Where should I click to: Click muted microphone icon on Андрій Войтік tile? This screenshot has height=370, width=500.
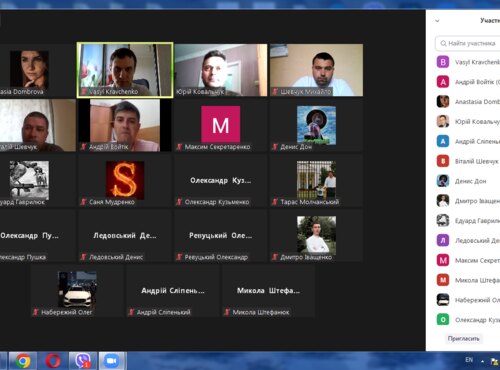(x=83, y=147)
